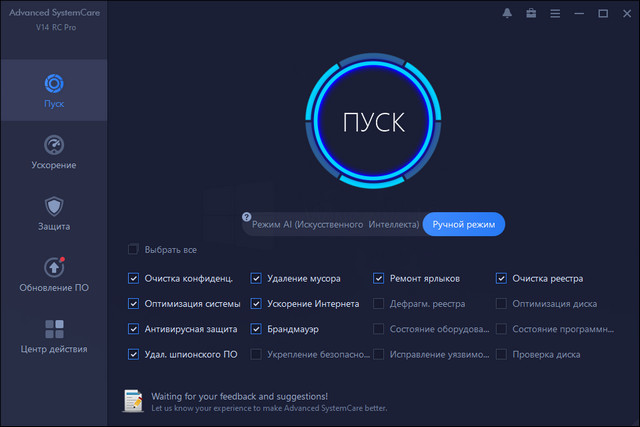Open the Центр действия section
This screenshot has height=427, width=640.
53,335
